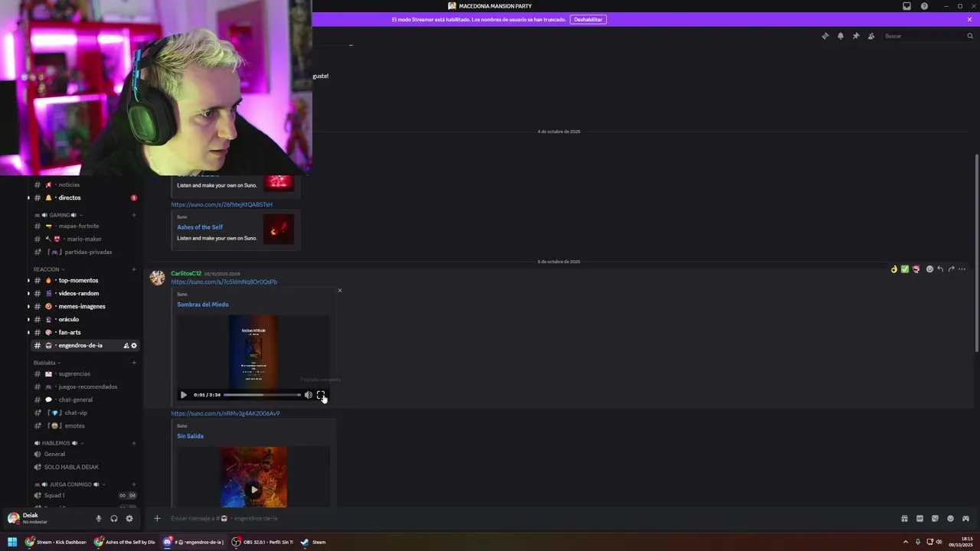Viewport: 980px width, 551px height.
Task: Edit engendros-de-ia channel settings gear
Action: coord(134,345)
